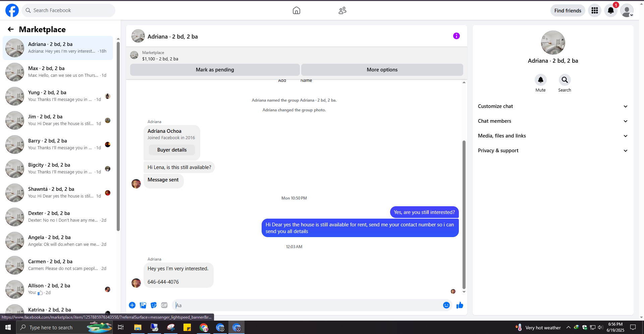This screenshot has height=334, width=644.
Task: Click the "Yes, are you still interested?" message
Action: coord(424,212)
